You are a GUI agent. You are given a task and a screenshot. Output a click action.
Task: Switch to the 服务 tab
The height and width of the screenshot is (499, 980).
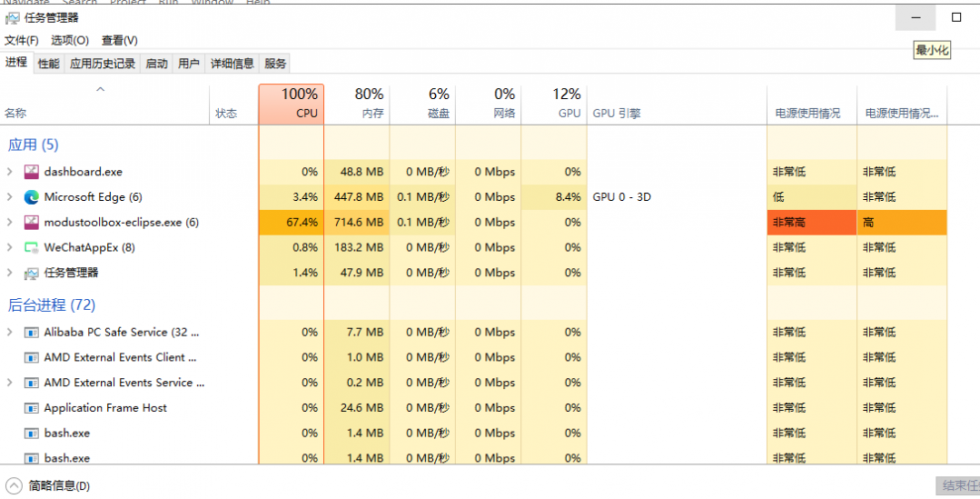point(275,63)
